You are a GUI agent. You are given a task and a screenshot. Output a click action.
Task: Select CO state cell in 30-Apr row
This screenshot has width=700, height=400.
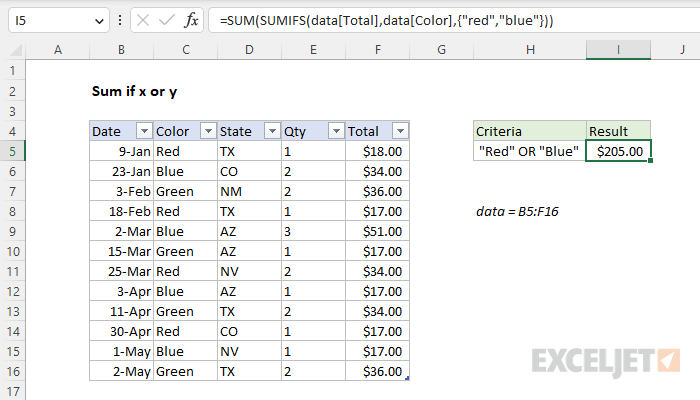pos(250,331)
